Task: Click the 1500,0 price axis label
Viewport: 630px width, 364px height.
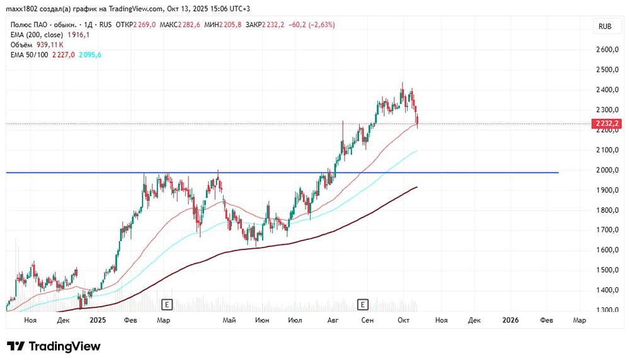Action: click(x=607, y=270)
